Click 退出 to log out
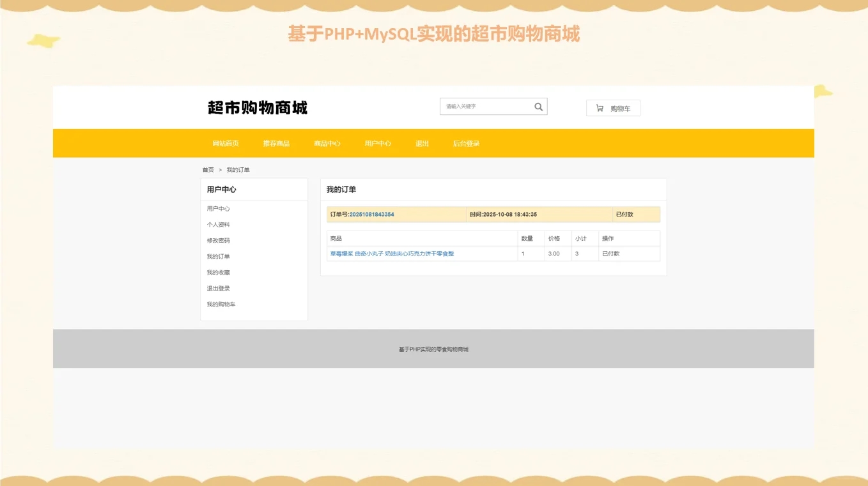This screenshot has height=486, width=868. [x=422, y=143]
